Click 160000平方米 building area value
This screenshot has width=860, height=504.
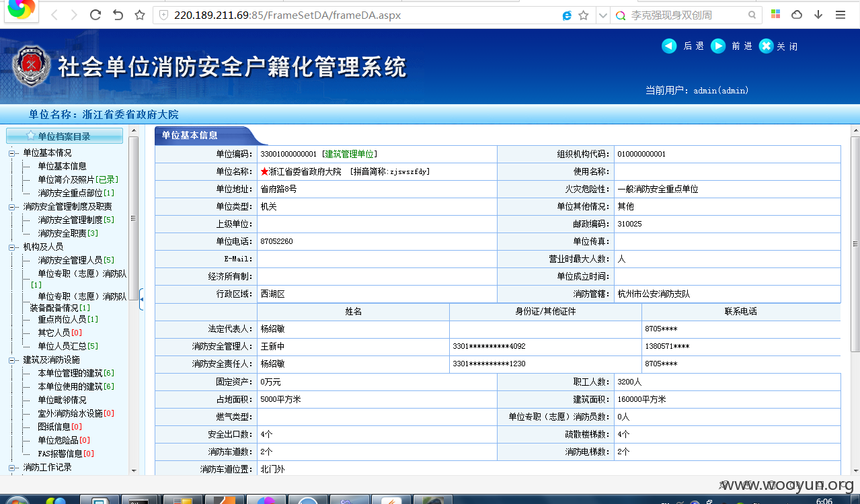641,399
